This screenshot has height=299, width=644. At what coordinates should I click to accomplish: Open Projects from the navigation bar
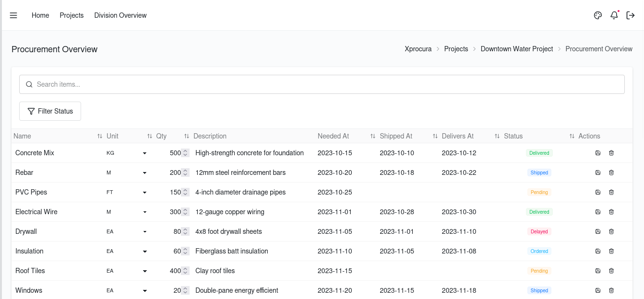pos(72,15)
